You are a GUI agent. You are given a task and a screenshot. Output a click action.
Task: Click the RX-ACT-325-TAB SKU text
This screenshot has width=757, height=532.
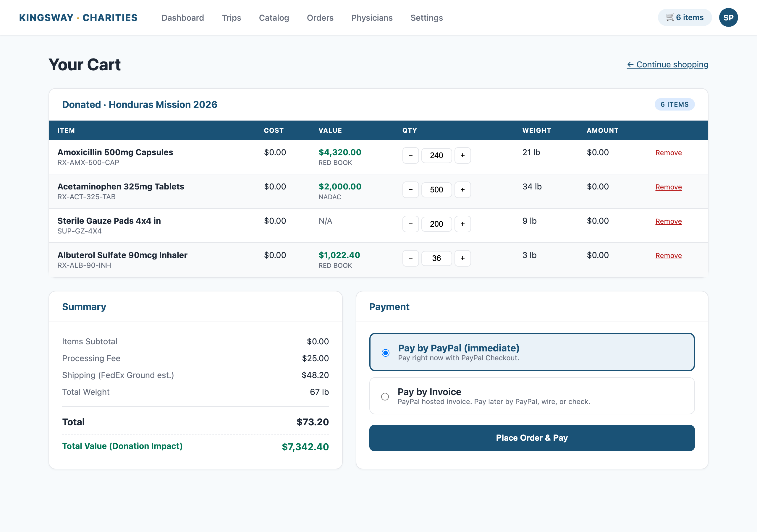(x=86, y=197)
